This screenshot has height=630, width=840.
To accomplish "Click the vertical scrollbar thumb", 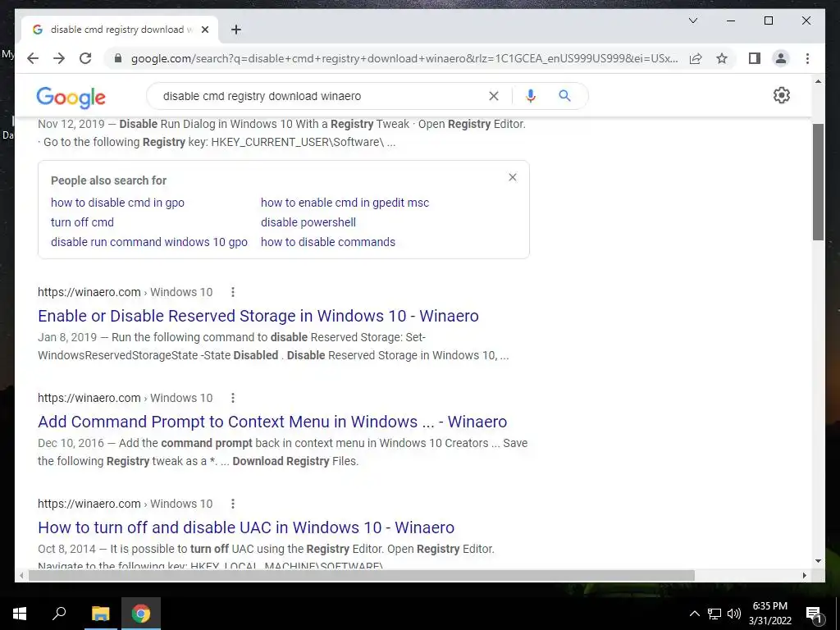I will (x=818, y=181).
